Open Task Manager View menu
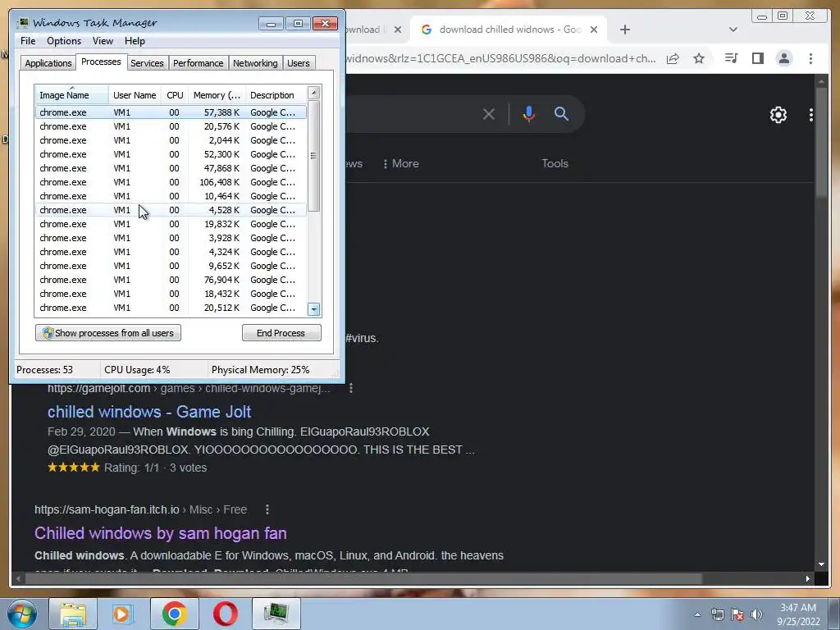The height and width of the screenshot is (630, 840). (x=103, y=41)
